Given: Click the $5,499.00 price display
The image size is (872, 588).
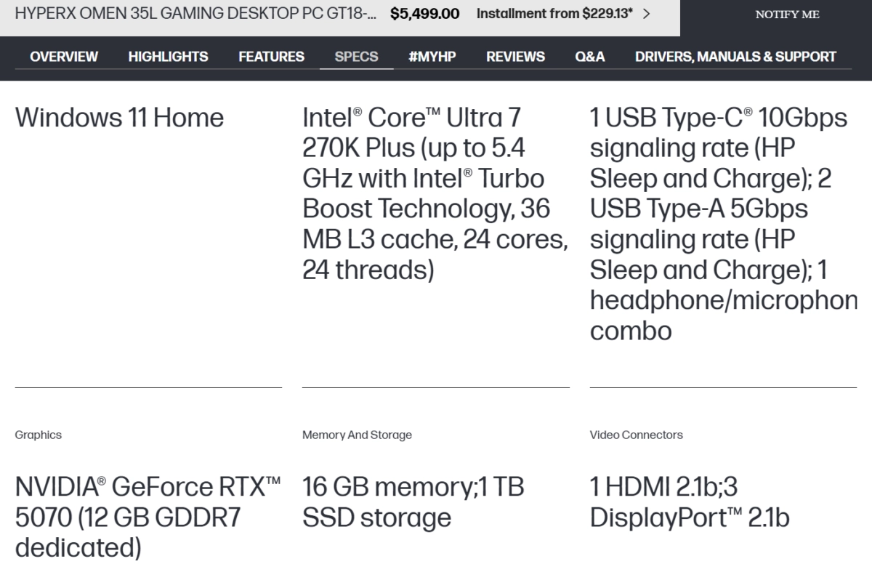Looking at the screenshot, I should coord(425,13).
